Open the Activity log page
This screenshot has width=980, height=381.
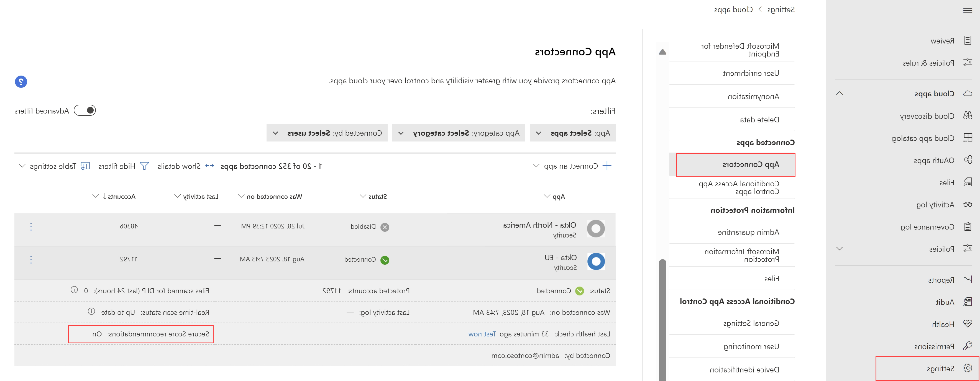click(935, 205)
